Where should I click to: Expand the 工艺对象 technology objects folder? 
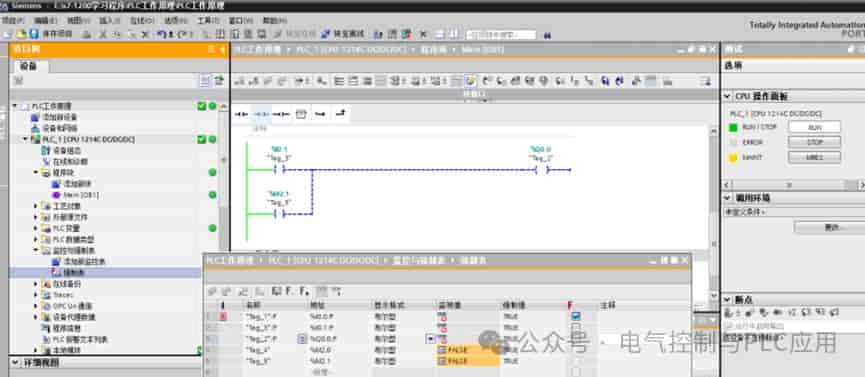pos(36,206)
